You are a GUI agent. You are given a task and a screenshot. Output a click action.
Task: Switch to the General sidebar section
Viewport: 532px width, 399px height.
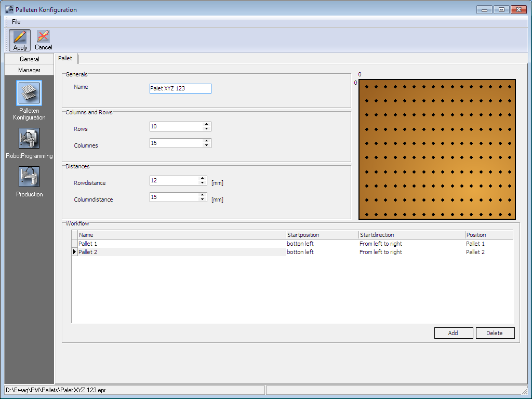click(x=29, y=59)
